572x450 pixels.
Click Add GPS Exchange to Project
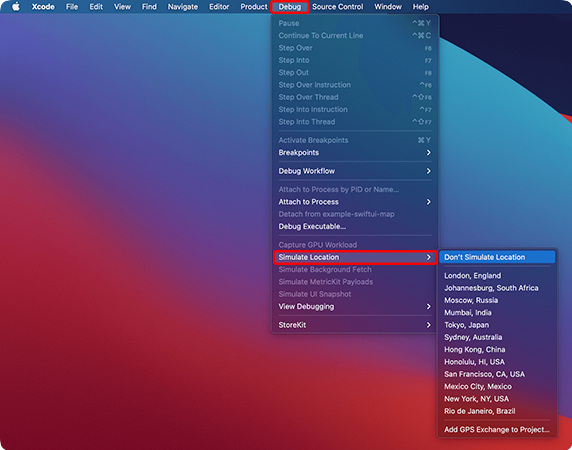tap(497, 430)
